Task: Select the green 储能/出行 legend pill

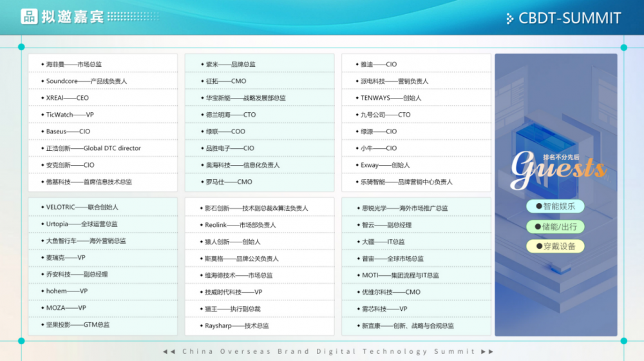Action: point(555,226)
